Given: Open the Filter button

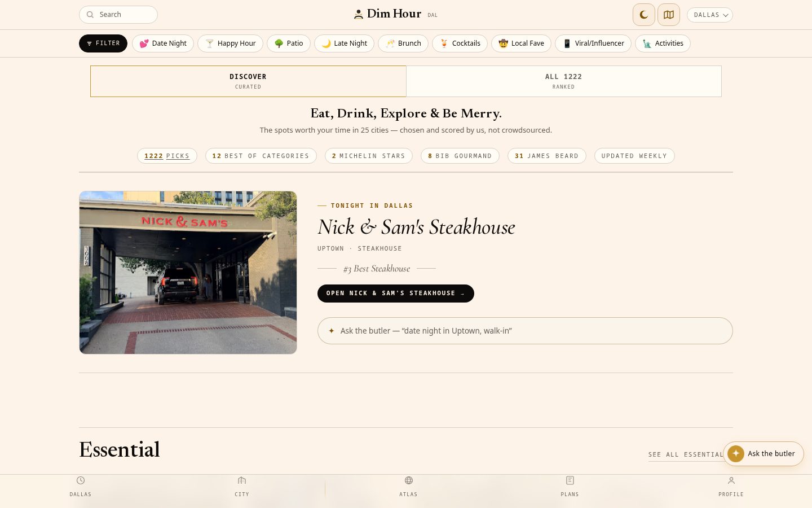Looking at the screenshot, I should point(103,43).
